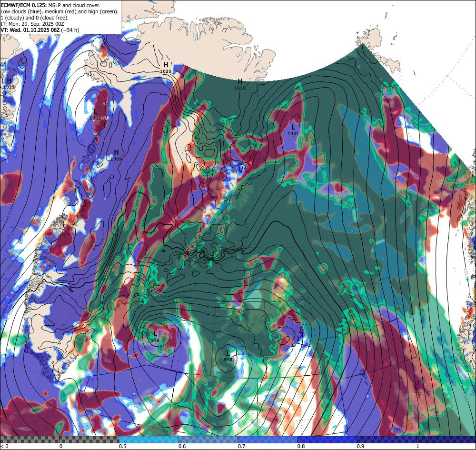The width and height of the screenshot is (476, 450).
Task: Click the '1026' isobar label on right edge
Action: pos(466,399)
